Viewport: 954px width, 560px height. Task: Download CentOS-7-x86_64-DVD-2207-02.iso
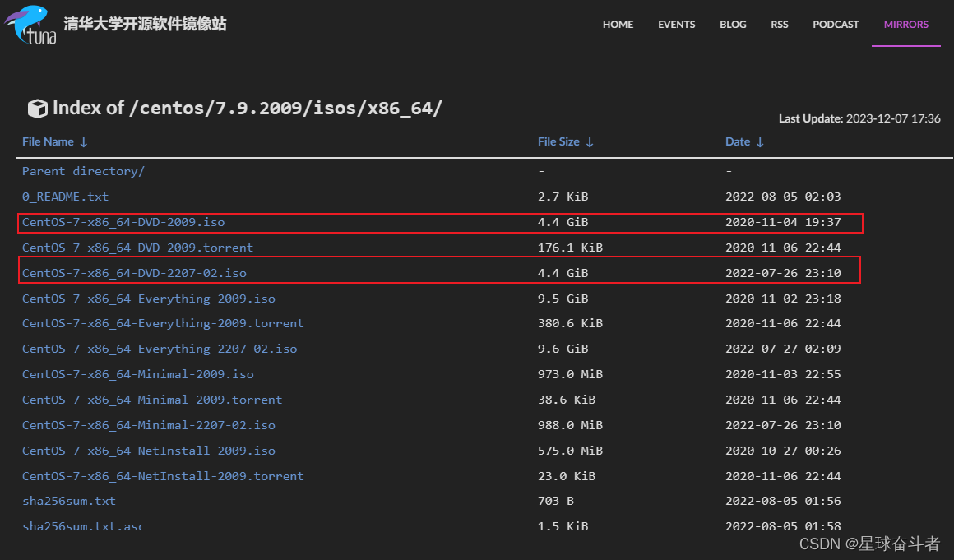click(x=134, y=274)
